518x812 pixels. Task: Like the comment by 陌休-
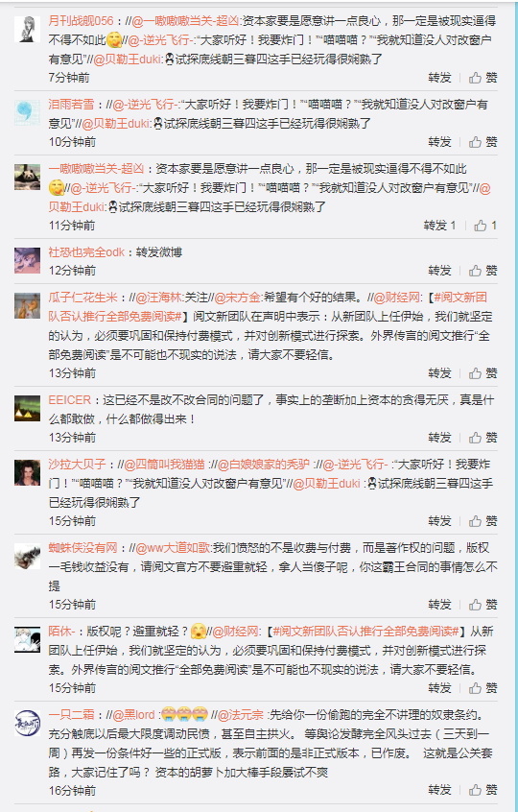point(483,688)
